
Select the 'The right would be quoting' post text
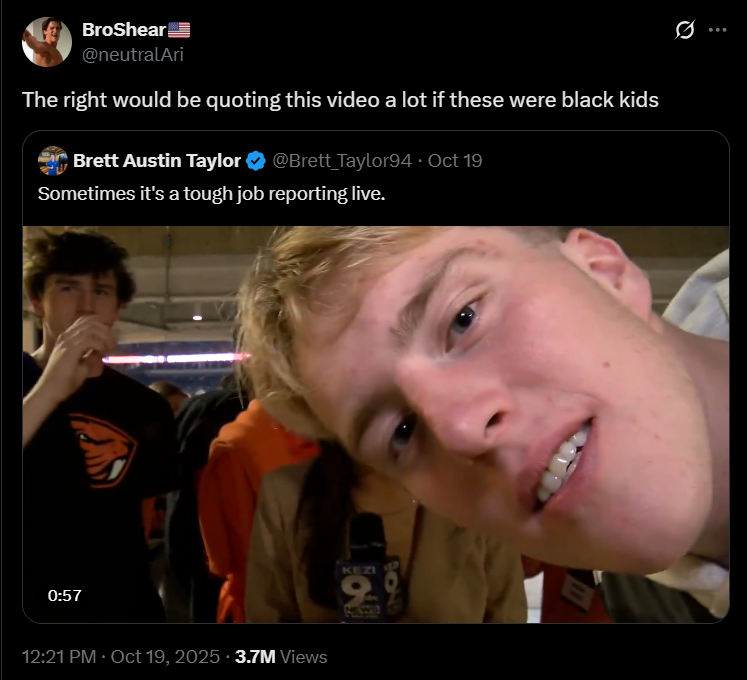pyautogui.click(x=340, y=100)
